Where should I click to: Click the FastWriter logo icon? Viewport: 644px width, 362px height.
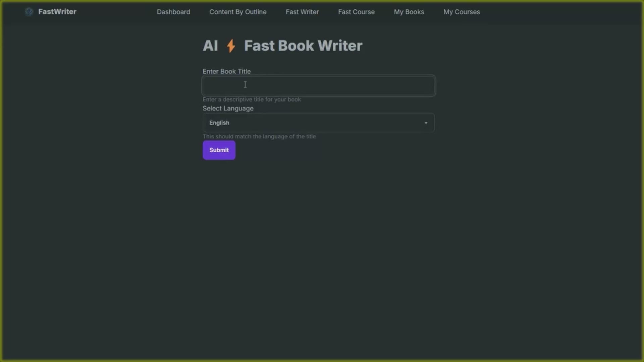tap(29, 12)
